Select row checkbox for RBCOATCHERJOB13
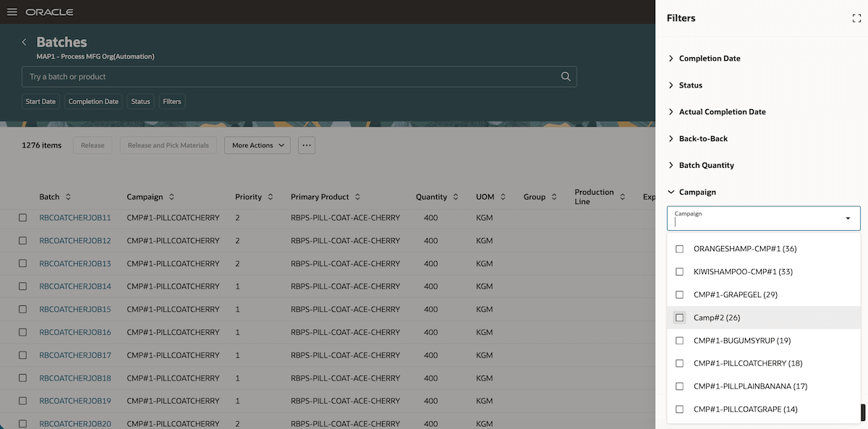This screenshot has height=429, width=868. pyautogui.click(x=22, y=263)
